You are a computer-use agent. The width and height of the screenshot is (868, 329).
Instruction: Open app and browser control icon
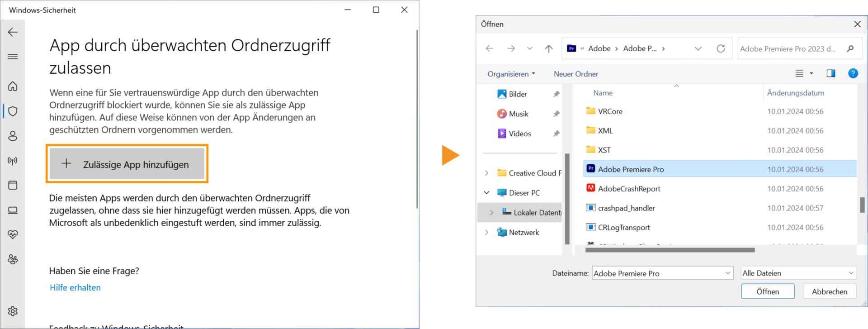tap(13, 185)
